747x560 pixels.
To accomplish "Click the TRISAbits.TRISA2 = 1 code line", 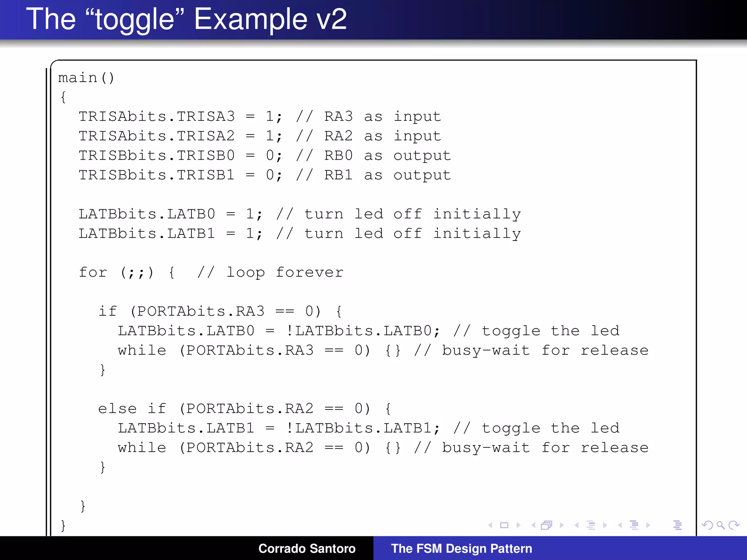I will click(260, 136).
